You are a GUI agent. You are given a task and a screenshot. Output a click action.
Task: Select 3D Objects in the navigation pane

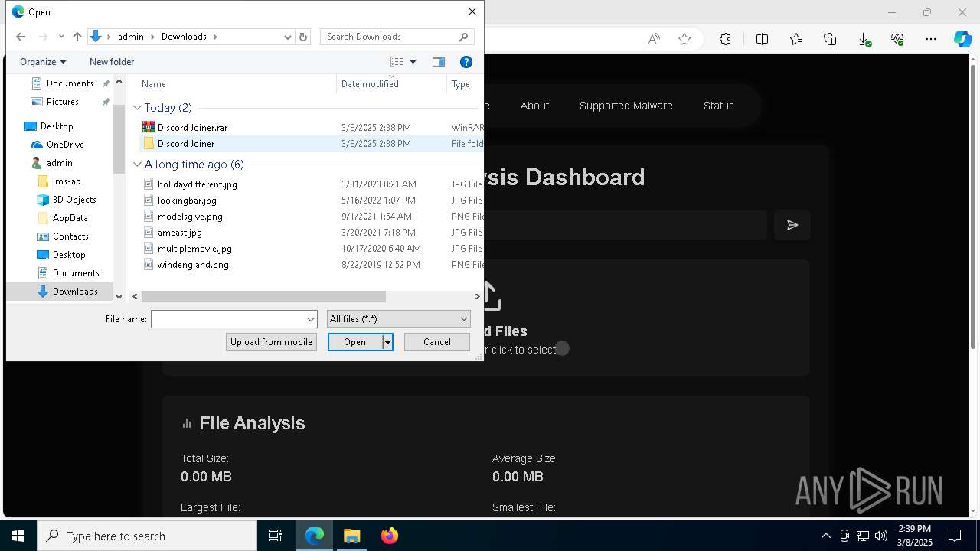pyautogui.click(x=74, y=200)
